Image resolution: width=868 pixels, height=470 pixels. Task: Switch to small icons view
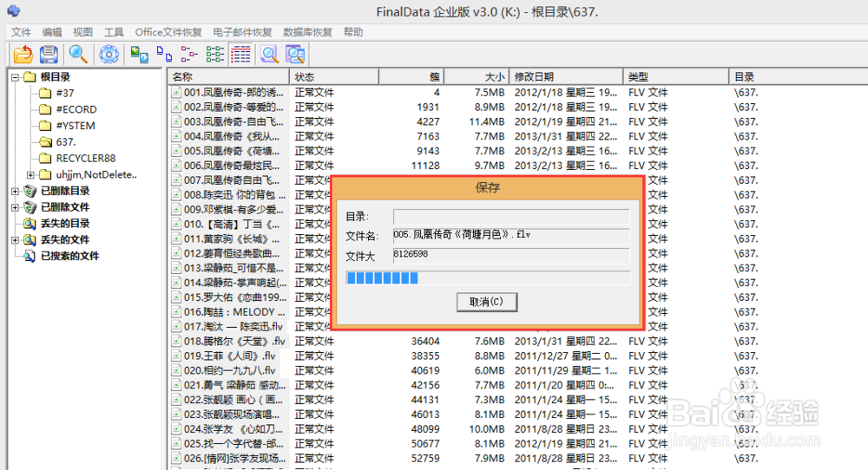point(164,54)
